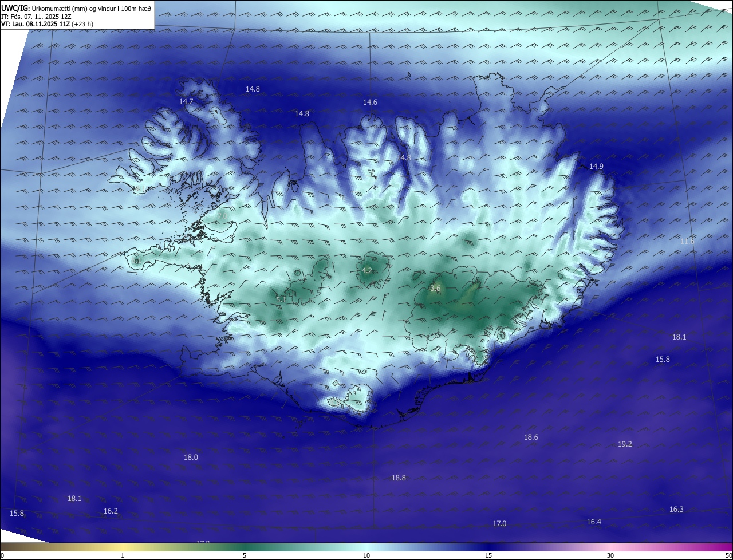Click the color scale tick labeled 1

pos(123,555)
